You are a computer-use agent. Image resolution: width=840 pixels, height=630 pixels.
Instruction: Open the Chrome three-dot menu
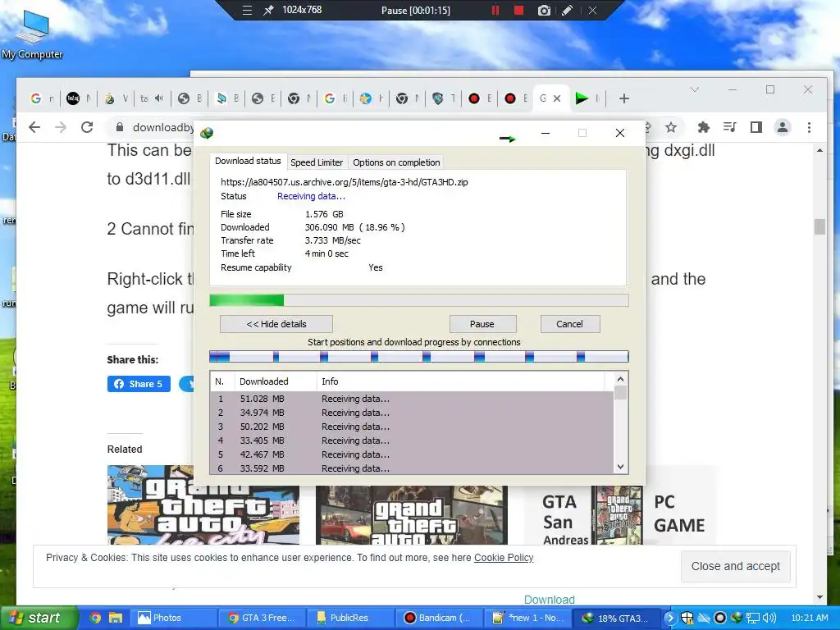(809, 127)
